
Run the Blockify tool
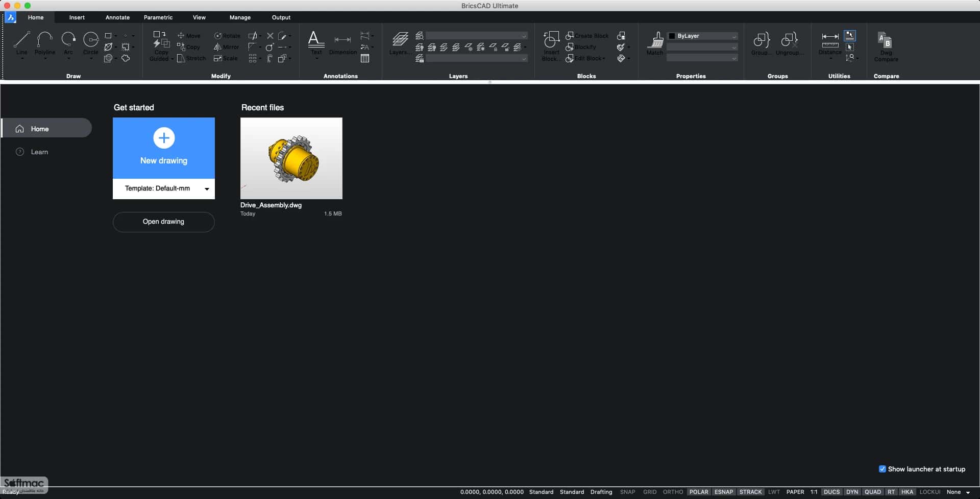click(581, 47)
